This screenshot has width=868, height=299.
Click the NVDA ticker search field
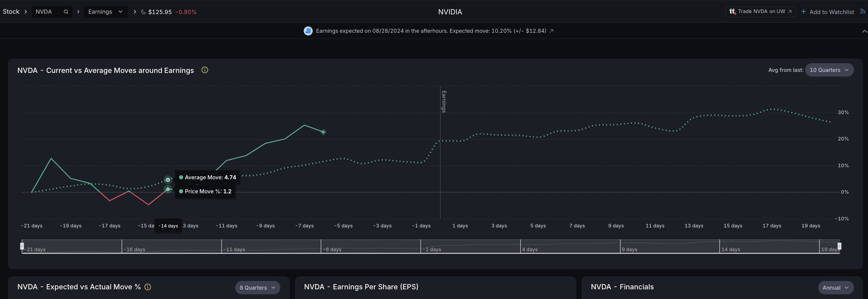click(52, 12)
